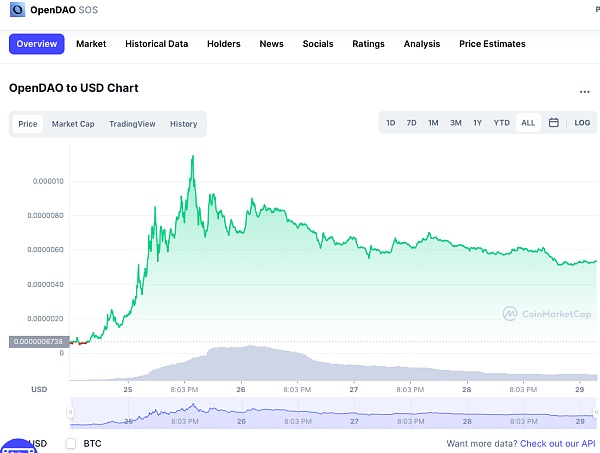Image resolution: width=600 pixels, height=453 pixels.
Task: Open the calendar date range picker
Action: point(553,123)
